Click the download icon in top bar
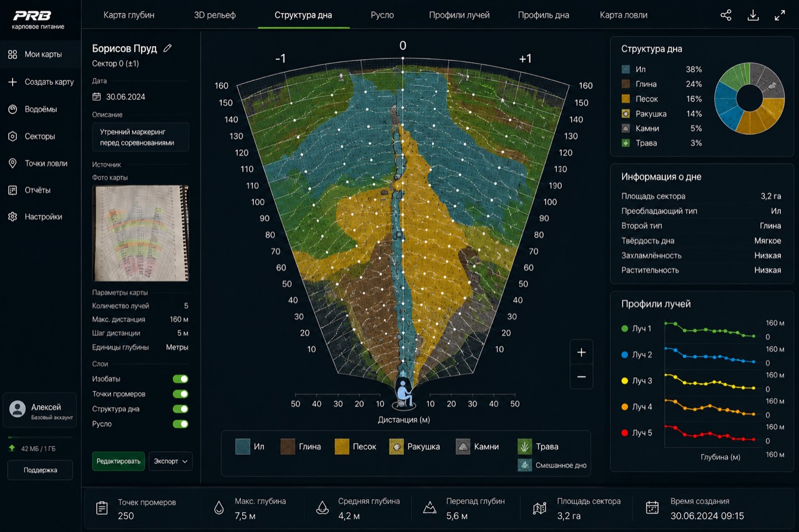 pos(753,16)
